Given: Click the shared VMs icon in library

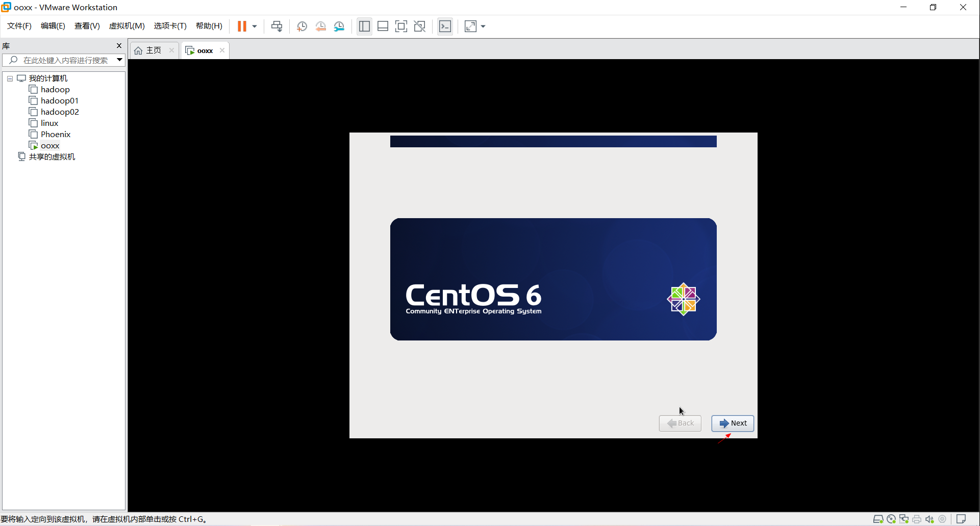Looking at the screenshot, I should 21,157.
